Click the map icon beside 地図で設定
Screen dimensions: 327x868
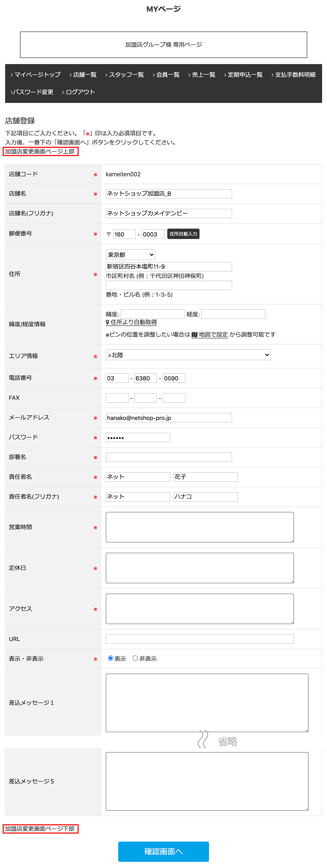pos(195,335)
